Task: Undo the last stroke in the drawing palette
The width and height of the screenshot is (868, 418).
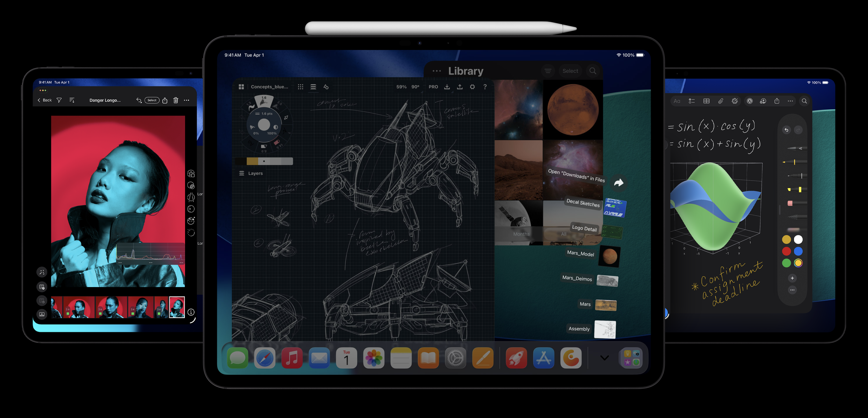Action: click(786, 130)
